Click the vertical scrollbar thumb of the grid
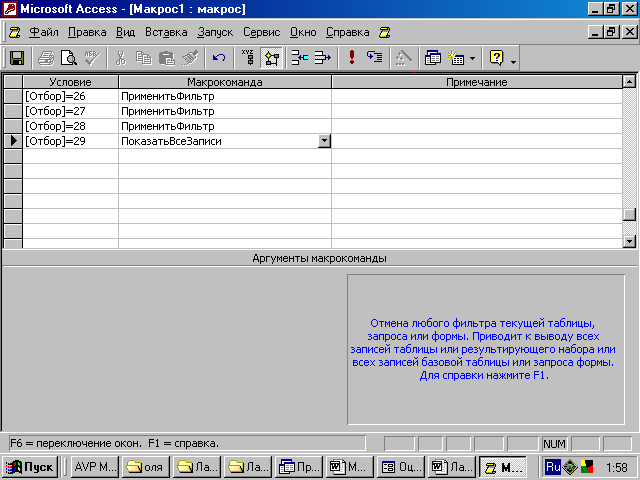Screen dimensions: 640x480 [629, 215]
